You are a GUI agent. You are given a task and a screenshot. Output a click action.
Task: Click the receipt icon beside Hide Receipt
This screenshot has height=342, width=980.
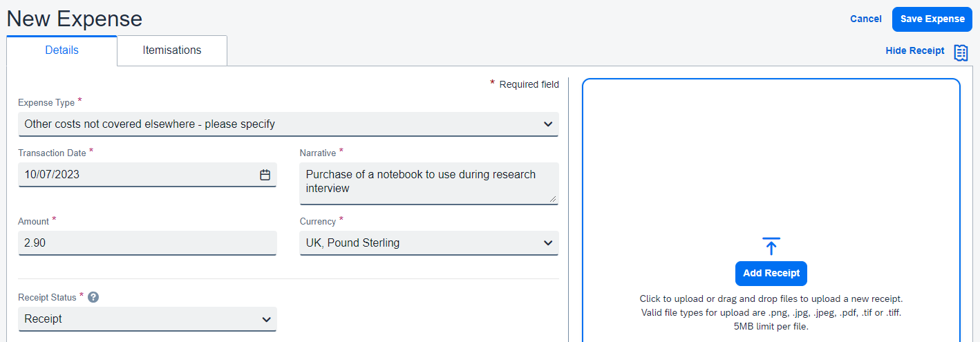point(961,52)
